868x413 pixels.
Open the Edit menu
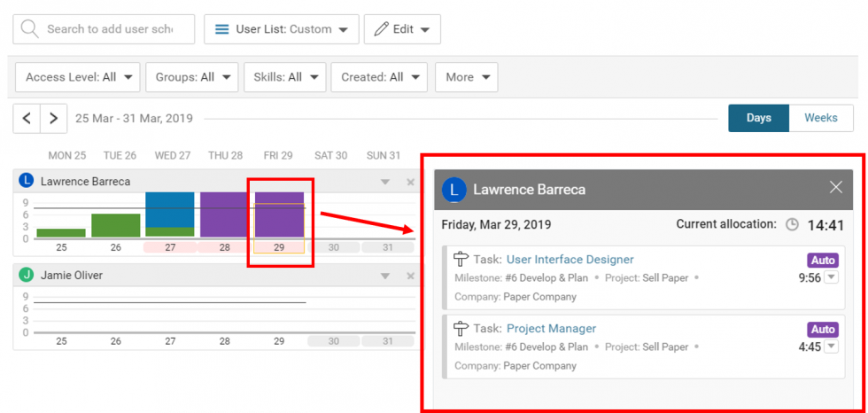402,29
